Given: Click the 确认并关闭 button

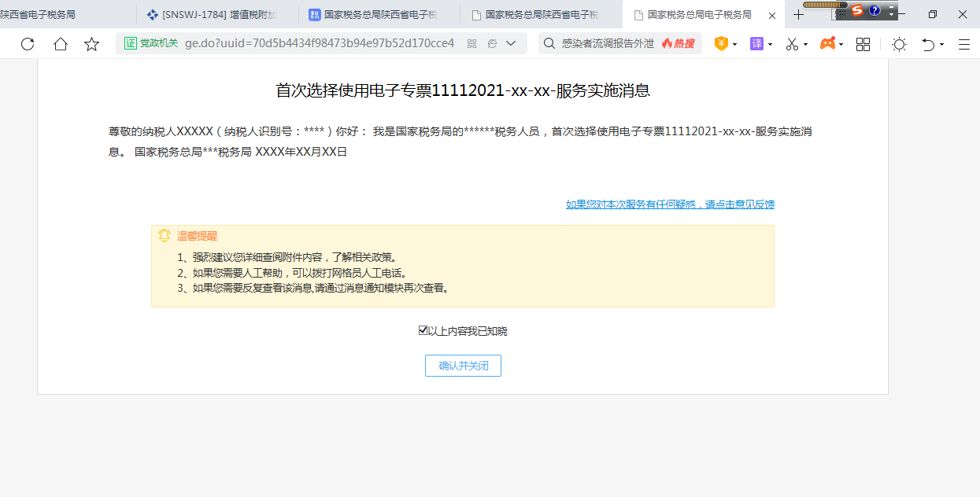Looking at the screenshot, I should pyautogui.click(x=463, y=366).
